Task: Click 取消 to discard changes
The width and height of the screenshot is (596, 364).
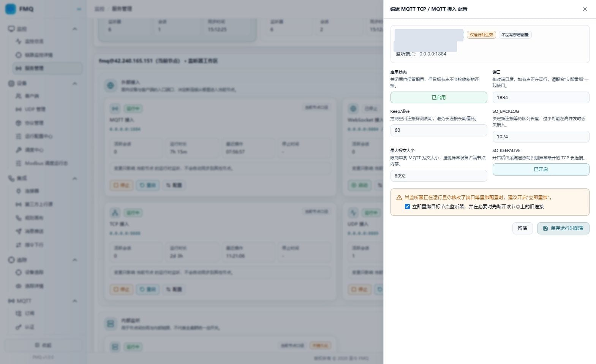Action: coord(522,228)
